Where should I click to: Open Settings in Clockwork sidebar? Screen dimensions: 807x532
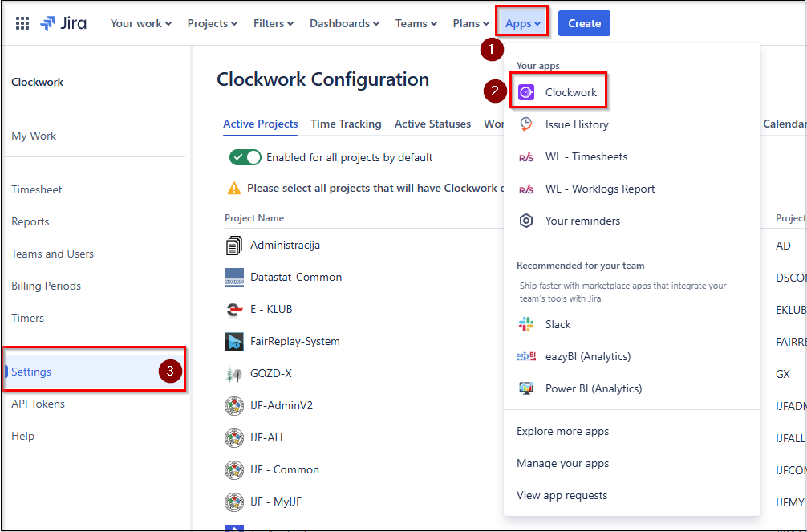coord(95,372)
